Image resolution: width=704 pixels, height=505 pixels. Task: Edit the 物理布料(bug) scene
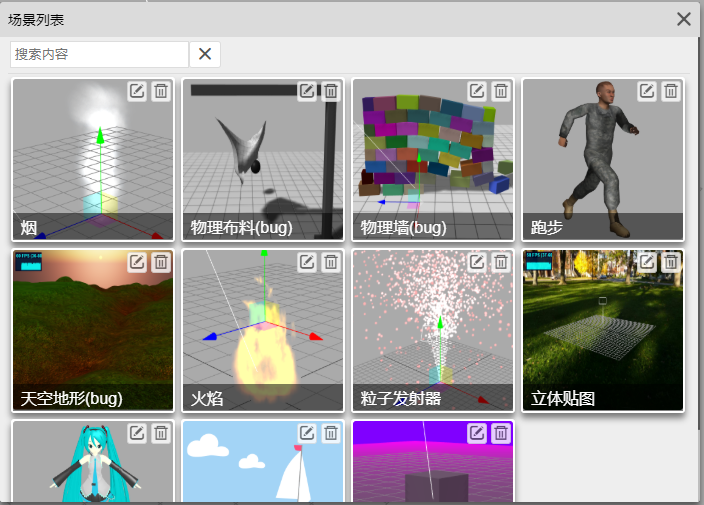pyautogui.click(x=307, y=91)
